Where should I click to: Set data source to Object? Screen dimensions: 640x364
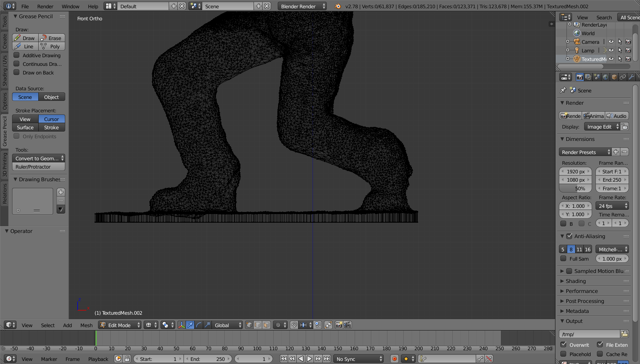(x=52, y=97)
